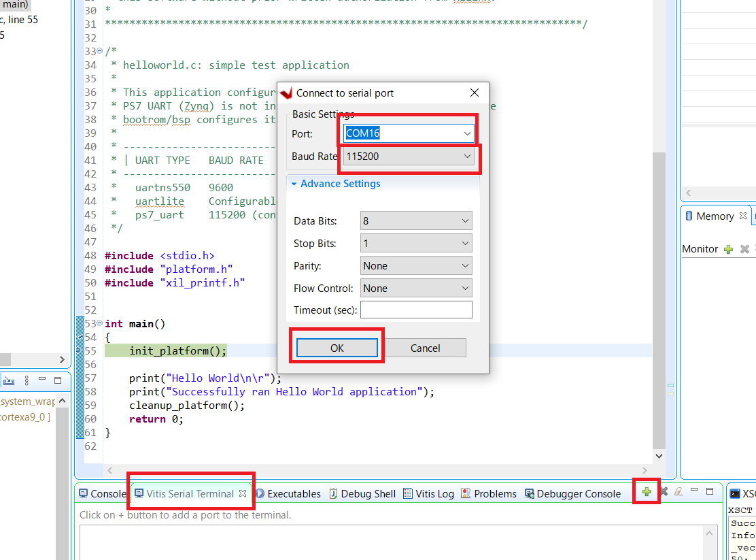Minimize the bottom console panel
The height and width of the screenshot is (560, 756).
point(694,490)
